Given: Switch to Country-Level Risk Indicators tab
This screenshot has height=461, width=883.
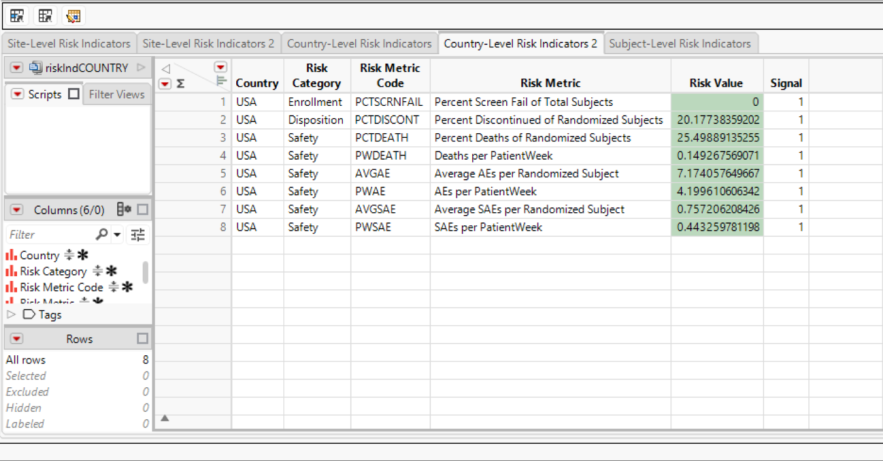Looking at the screenshot, I should coord(358,44).
